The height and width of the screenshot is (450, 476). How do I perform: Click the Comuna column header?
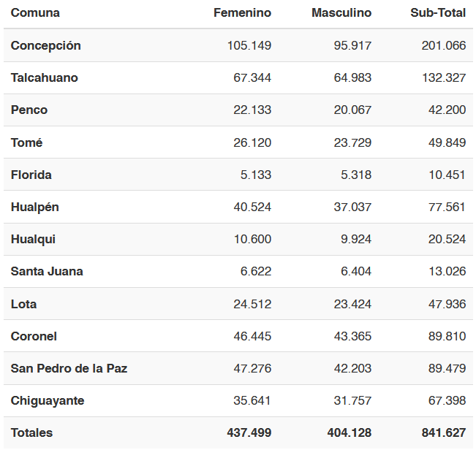(x=35, y=12)
